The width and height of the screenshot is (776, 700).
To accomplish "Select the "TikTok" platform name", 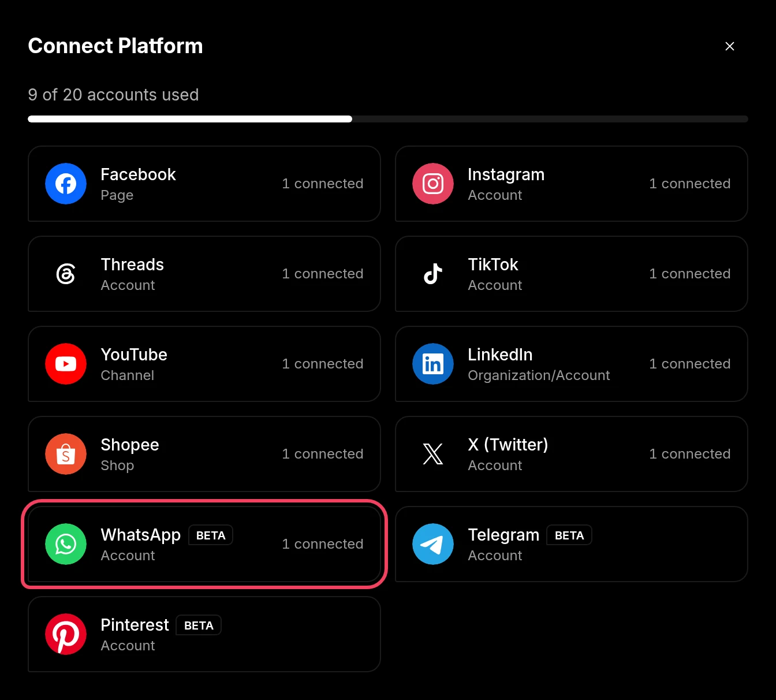I will tap(493, 265).
